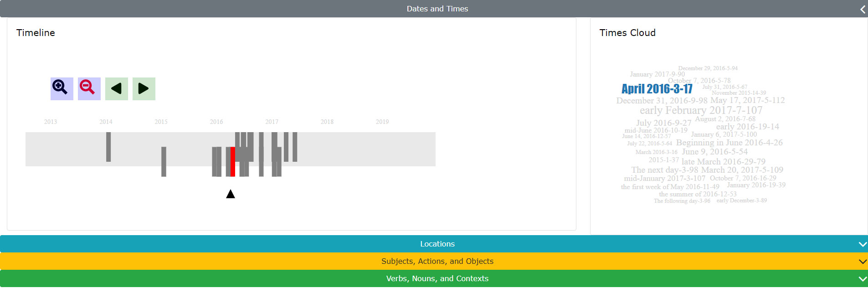868x293 pixels.
Task: Select 'Beginning in June 2016-4-26' entry
Action: click(x=729, y=143)
